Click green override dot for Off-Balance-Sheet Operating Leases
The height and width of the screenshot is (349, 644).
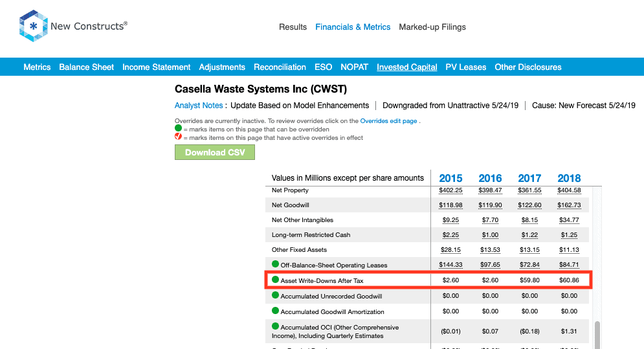tap(275, 264)
